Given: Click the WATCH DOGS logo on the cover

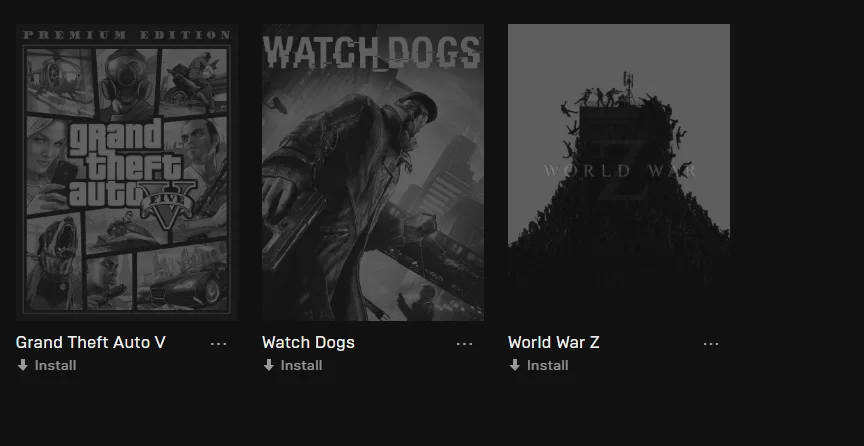Looking at the screenshot, I should coord(372,53).
